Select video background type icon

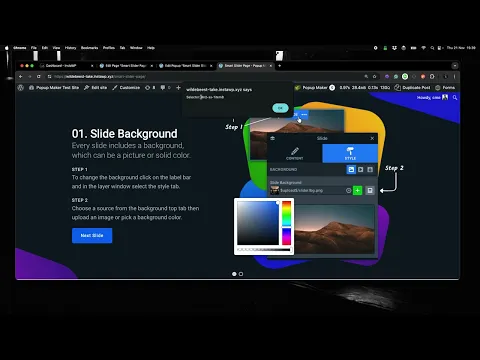click(x=361, y=169)
